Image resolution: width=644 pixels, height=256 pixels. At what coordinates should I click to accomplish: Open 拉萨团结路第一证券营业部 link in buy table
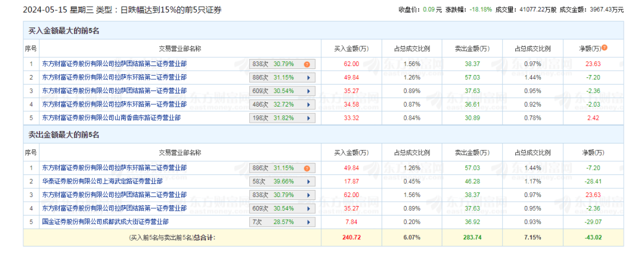coord(114,90)
